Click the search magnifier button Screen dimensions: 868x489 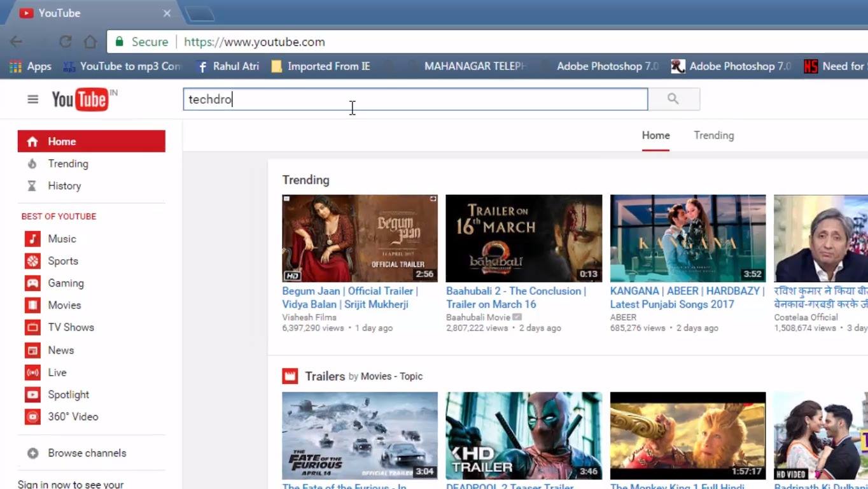673,99
